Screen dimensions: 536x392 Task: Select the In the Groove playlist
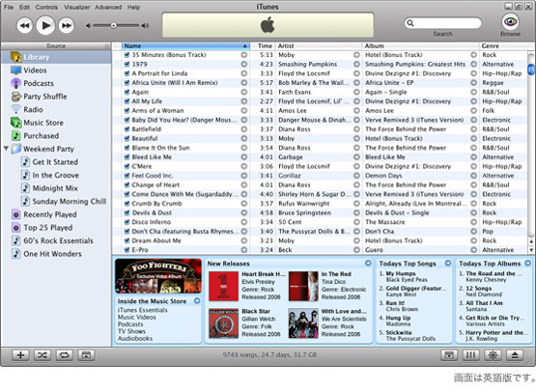56,175
